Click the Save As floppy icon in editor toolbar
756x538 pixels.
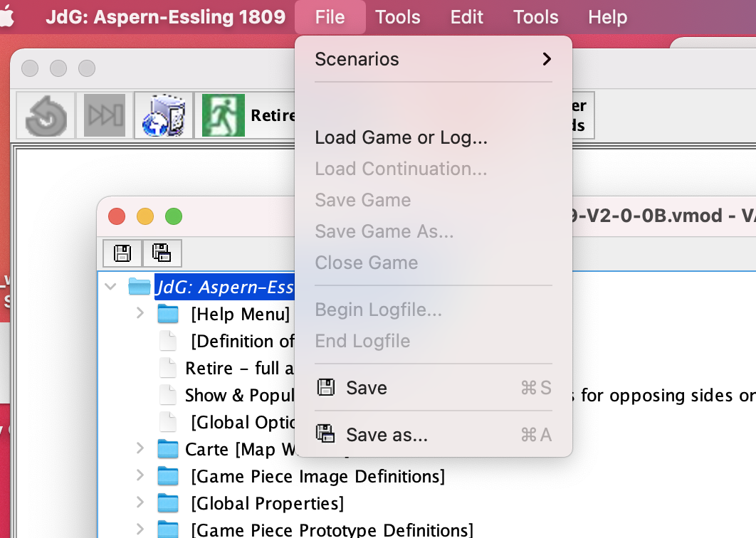[162, 253]
